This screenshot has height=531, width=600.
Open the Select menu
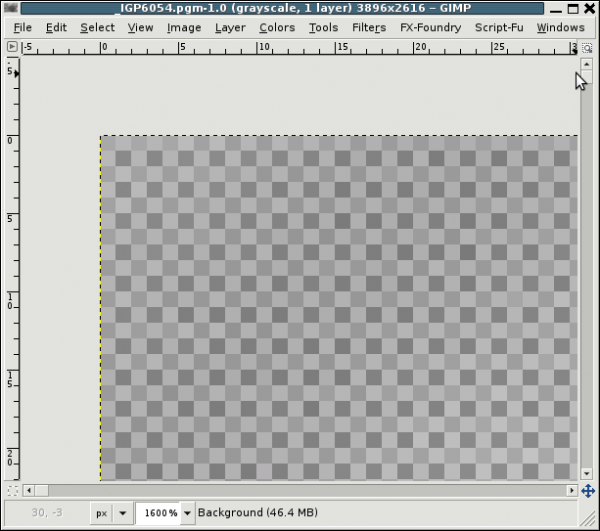coord(97,28)
